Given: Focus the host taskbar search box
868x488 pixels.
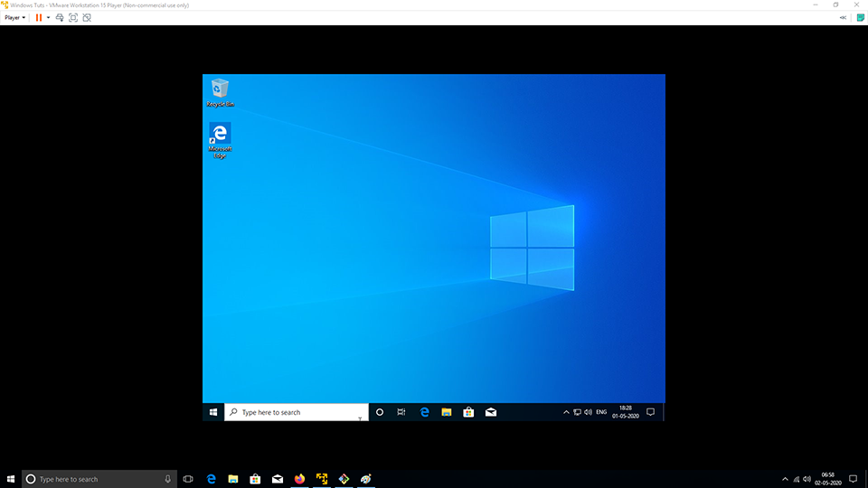Looking at the screenshot, I should [x=99, y=479].
